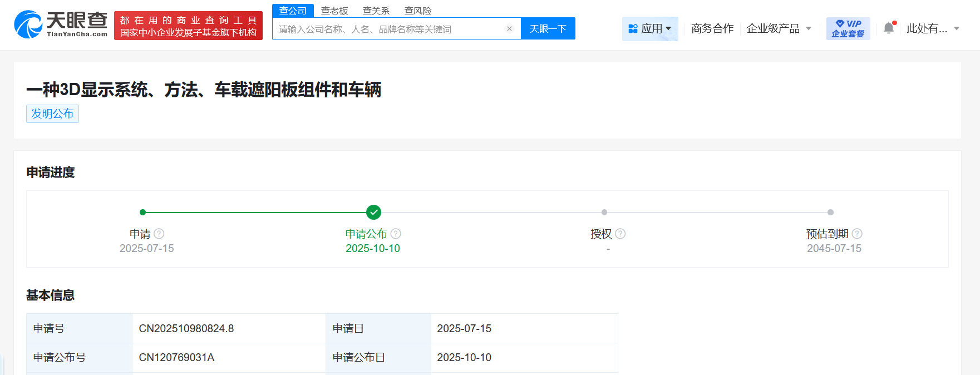This screenshot has height=375, width=980.
Task: Clear the search box with X icon
Action: [x=509, y=29]
